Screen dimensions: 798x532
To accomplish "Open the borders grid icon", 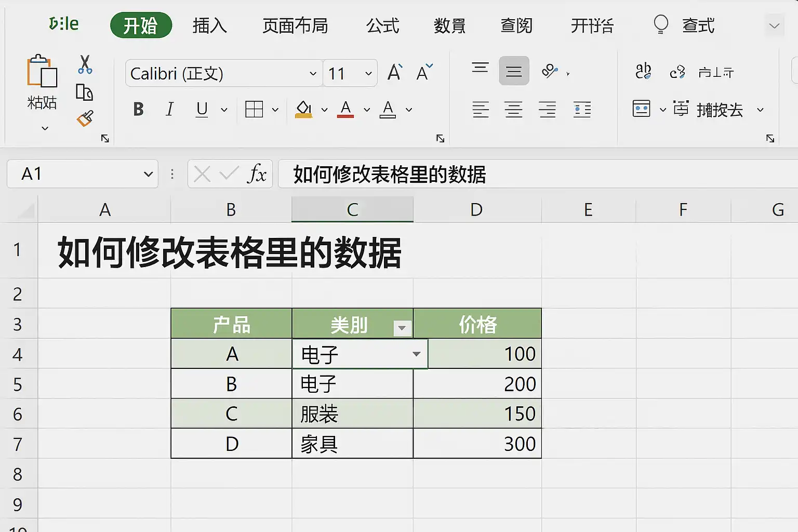I will (254, 110).
